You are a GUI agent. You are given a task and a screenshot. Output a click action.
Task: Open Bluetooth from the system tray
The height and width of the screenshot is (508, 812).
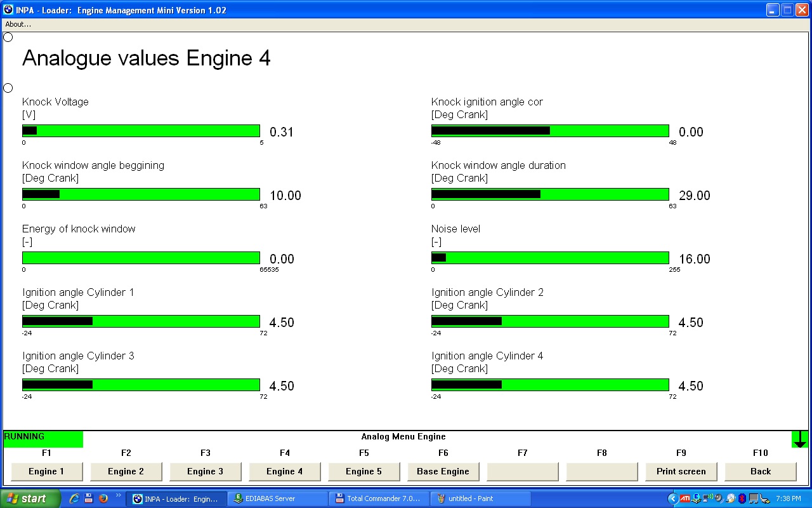coord(742,498)
